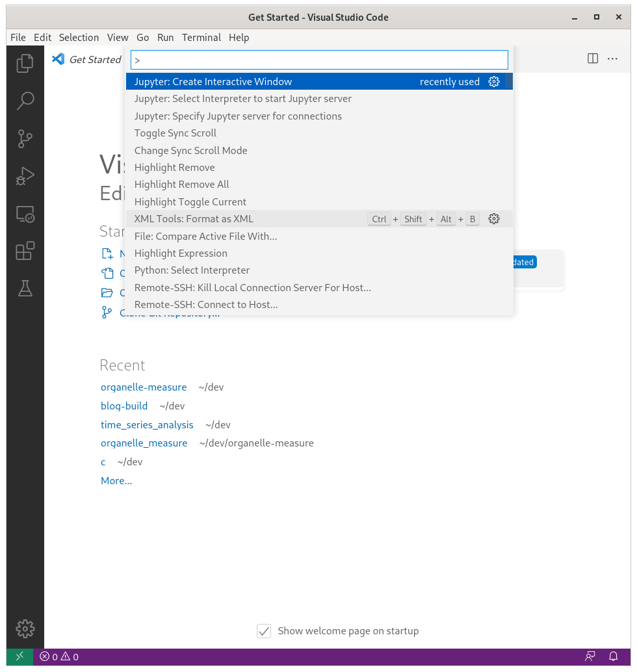Open the Source Control view

[25, 138]
